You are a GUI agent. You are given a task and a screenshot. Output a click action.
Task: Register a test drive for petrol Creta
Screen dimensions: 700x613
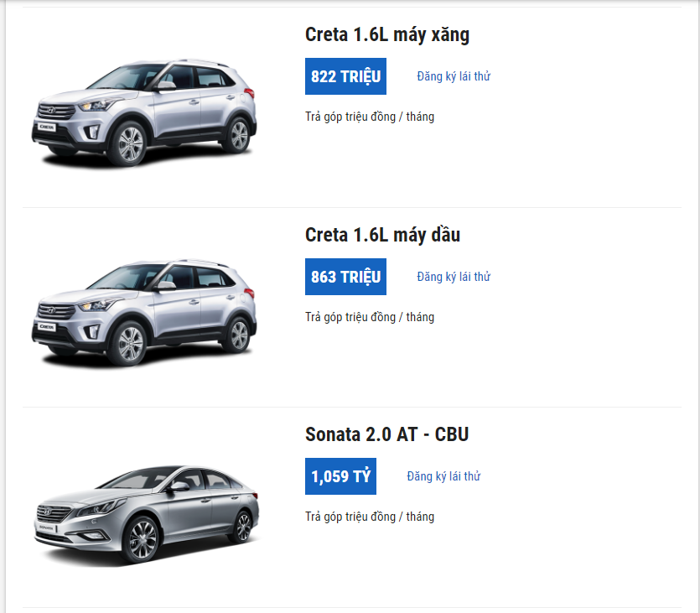tap(454, 76)
